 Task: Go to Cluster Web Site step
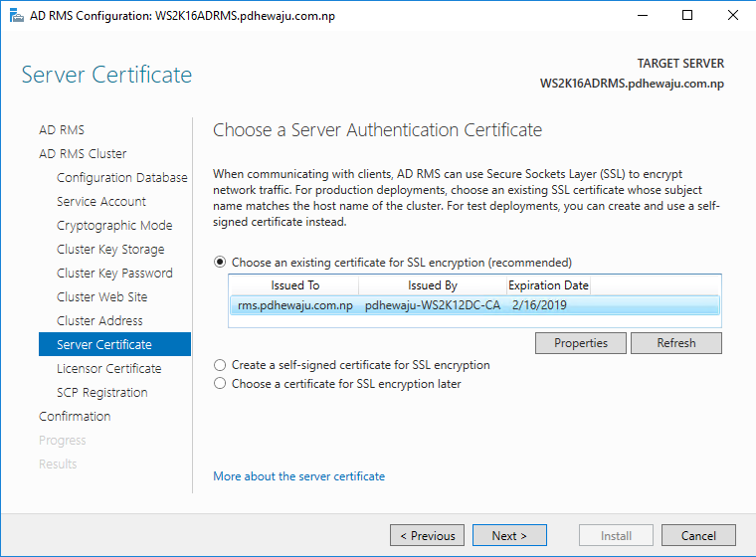click(101, 297)
